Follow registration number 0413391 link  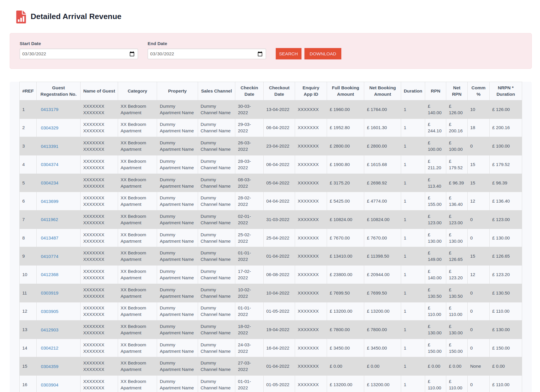pos(50,146)
